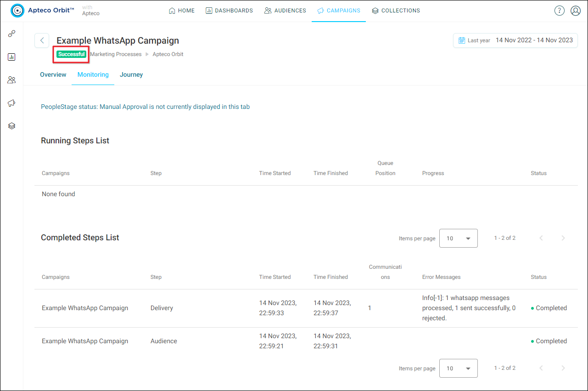The image size is (588, 391).
Task: Click the Delivery row error message text
Action: (469, 308)
